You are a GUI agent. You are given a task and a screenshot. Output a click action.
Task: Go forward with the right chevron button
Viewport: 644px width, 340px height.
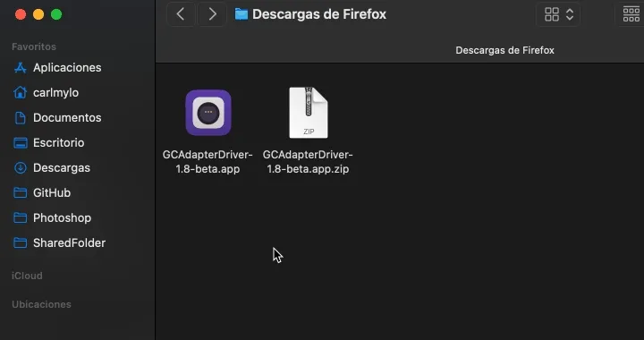pos(212,14)
